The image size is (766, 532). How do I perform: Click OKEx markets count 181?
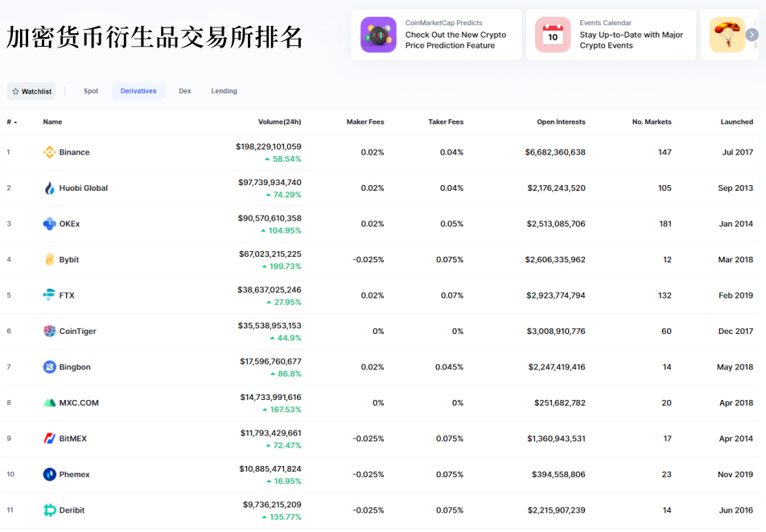point(665,224)
